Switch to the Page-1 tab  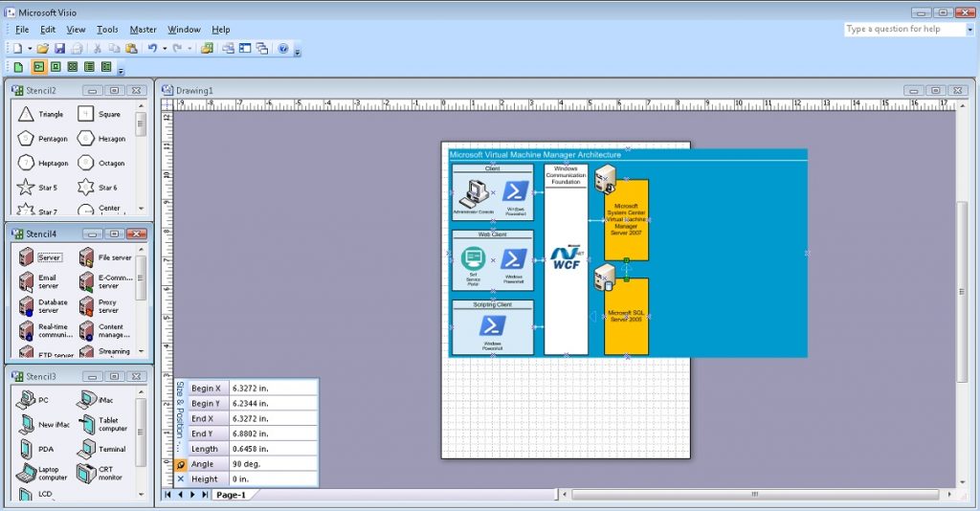232,495
